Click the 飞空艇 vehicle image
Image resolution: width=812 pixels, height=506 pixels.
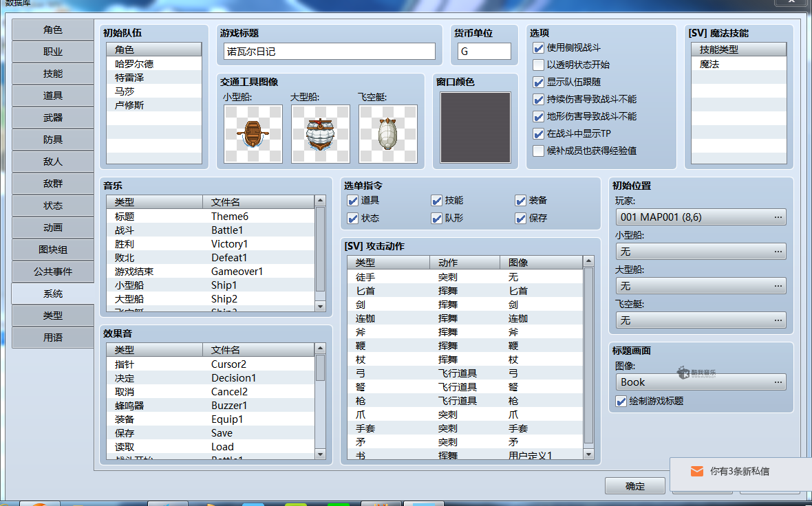click(388, 134)
